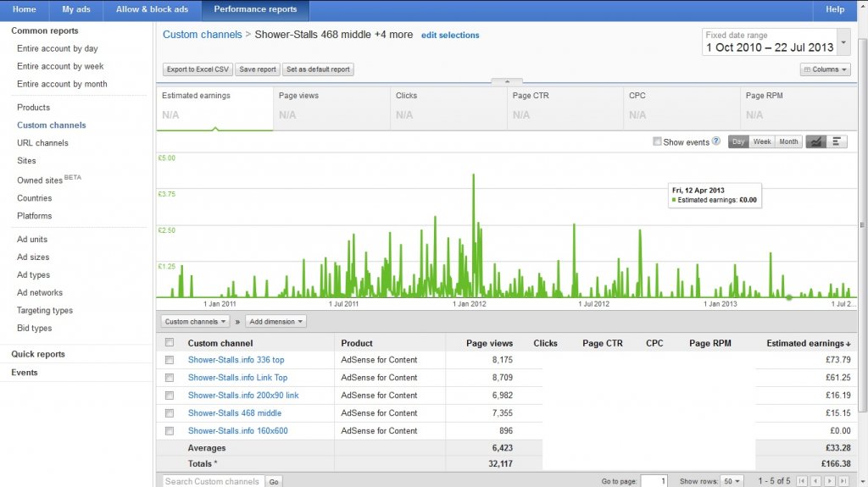Switch to bar list chart view icon
Screen dimensions: 868x487
click(837, 141)
